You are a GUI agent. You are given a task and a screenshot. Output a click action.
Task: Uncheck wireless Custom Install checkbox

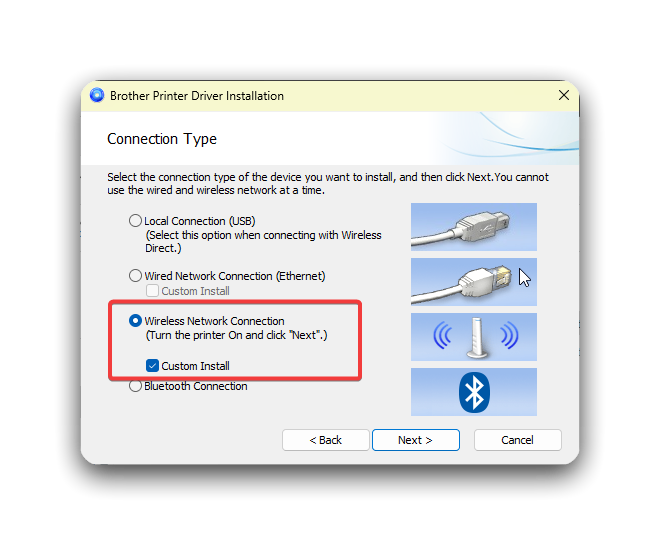tap(152, 366)
